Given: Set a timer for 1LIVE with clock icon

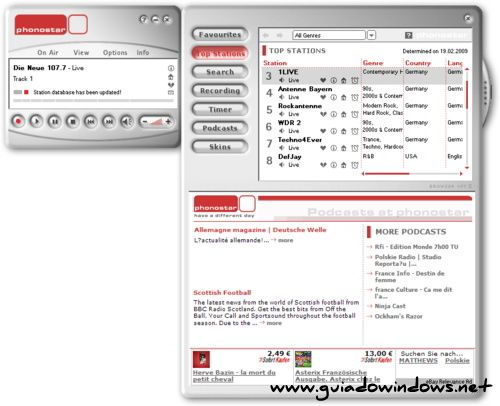Looking at the screenshot, I should click(355, 80).
